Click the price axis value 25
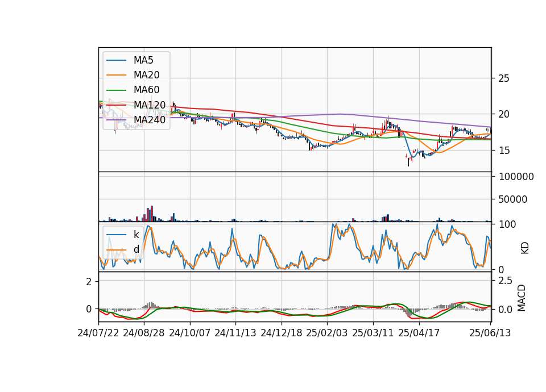This screenshot has width=546, height=392. click(504, 78)
